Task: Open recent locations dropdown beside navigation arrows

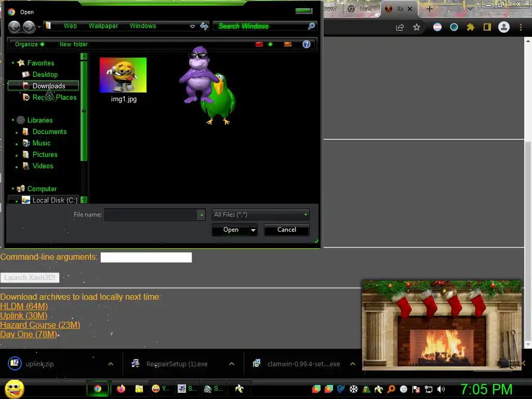Action: click(39, 26)
